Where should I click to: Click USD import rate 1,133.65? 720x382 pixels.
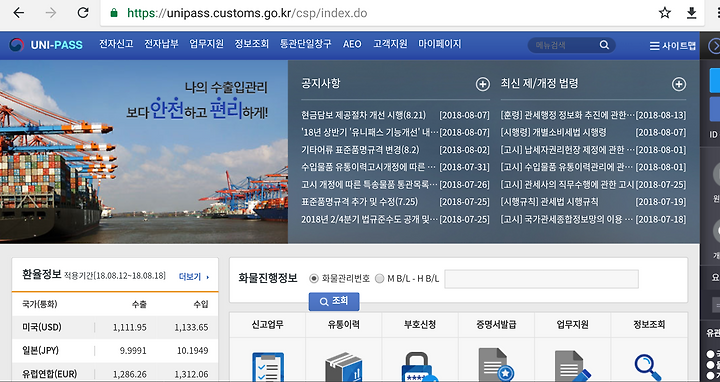click(x=191, y=327)
